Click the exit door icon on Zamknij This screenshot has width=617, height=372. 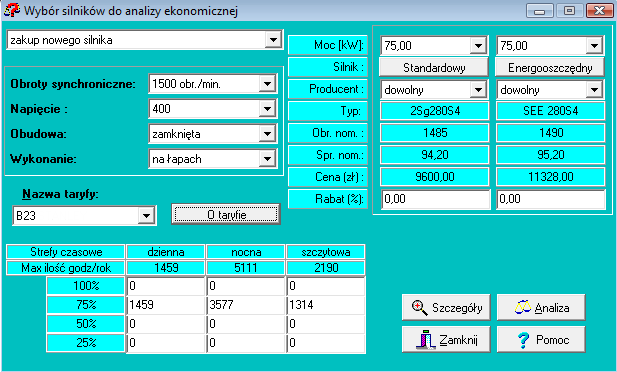pyautogui.click(x=426, y=339)
